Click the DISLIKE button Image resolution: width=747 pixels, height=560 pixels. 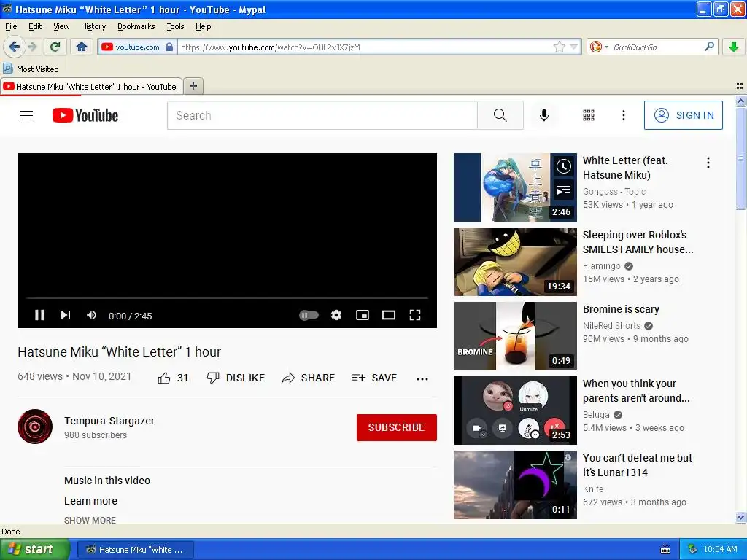(236, 378)
